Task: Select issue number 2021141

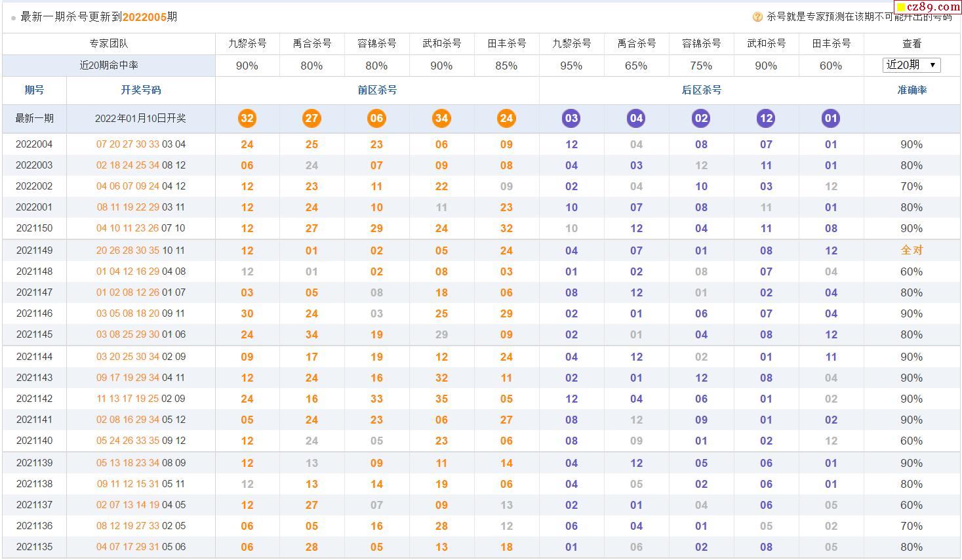Action: click(34, 420)
